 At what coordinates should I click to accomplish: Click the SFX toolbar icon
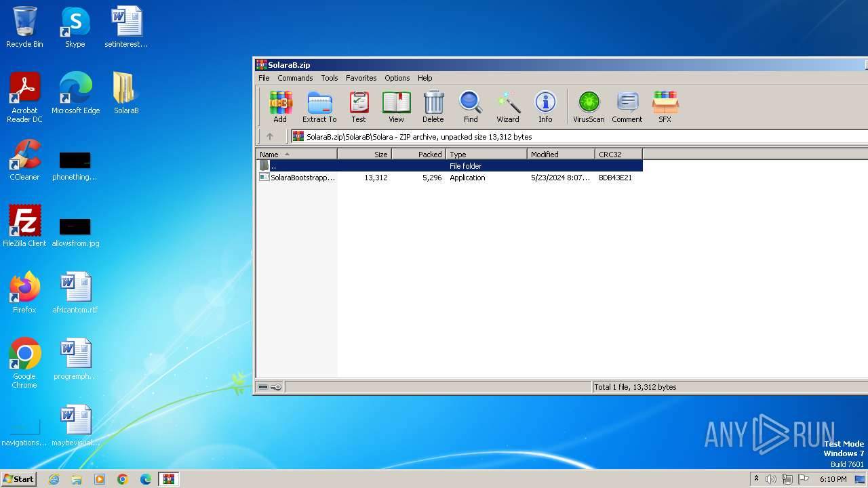(x=665, y=107)
